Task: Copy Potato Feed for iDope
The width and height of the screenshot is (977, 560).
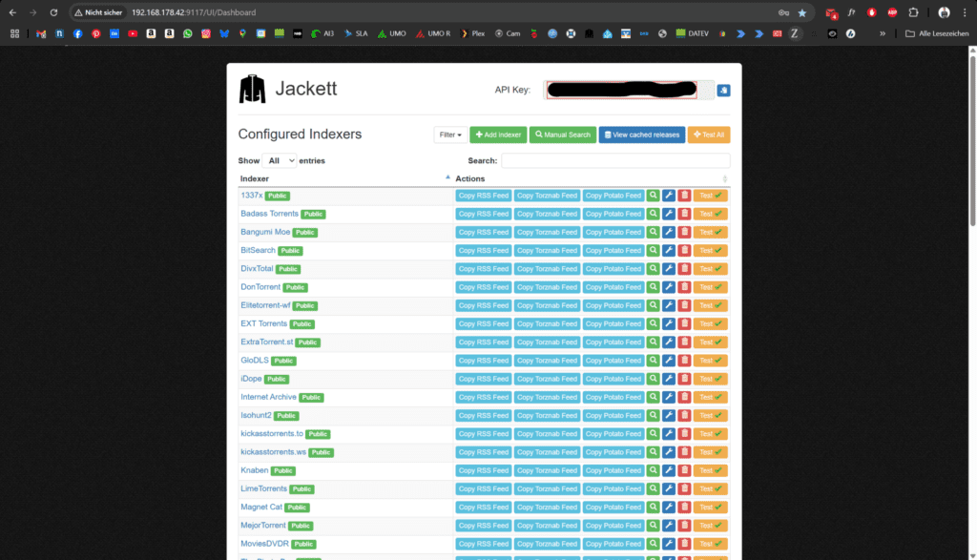Action: pos(613,379)
